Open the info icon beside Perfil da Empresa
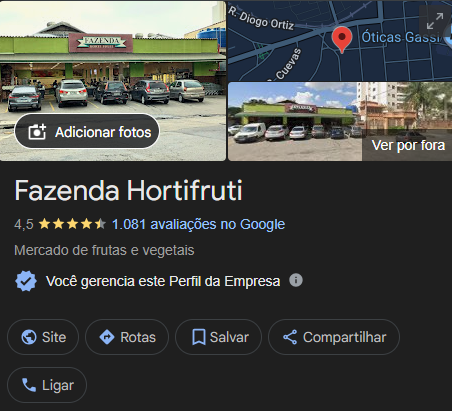The image size is (452, 411). tap(296, 280)
